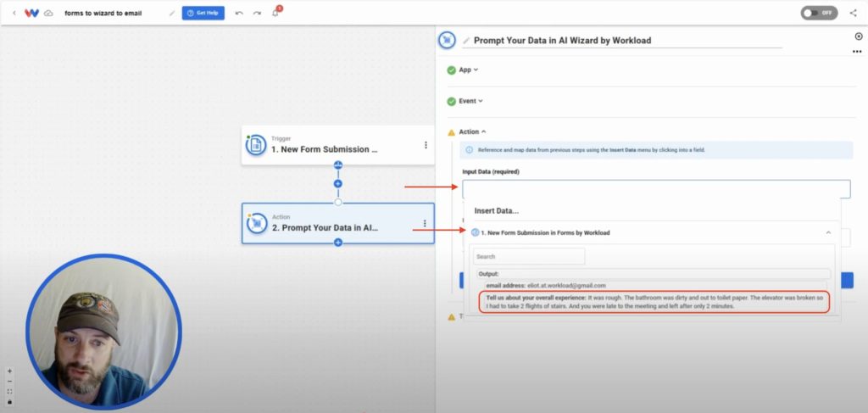Screen dimensions: 868x413
Task: Select the overall experience output value
Action: (654, 302)
